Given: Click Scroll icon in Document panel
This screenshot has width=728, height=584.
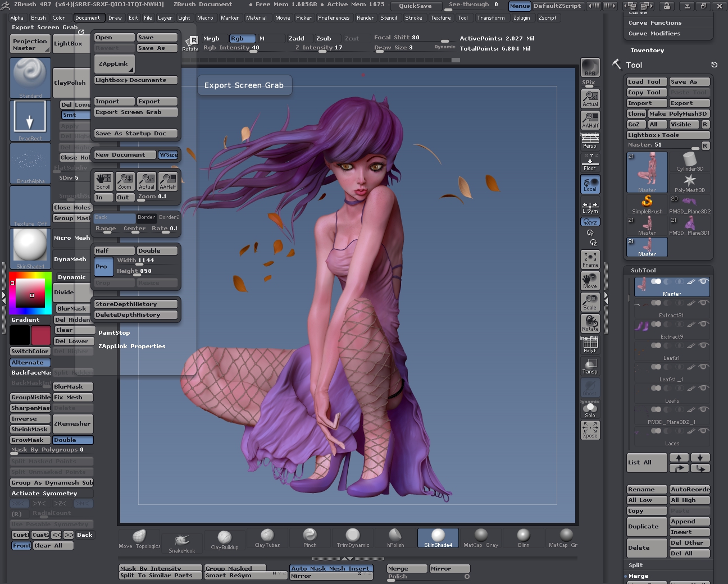Looking at the screenshot, I should (103, 181).
